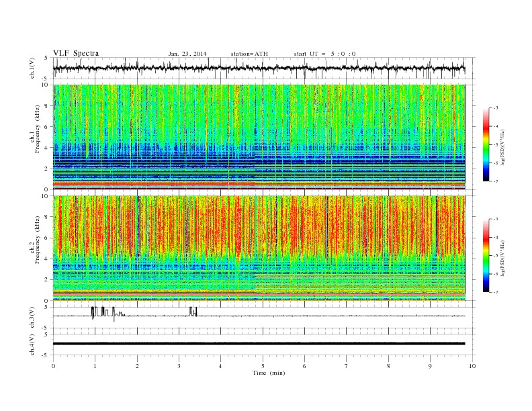Click inside the ch.2 spectrogram panel
This screenshot has height=411, width=532.
(x=259, y=248)
